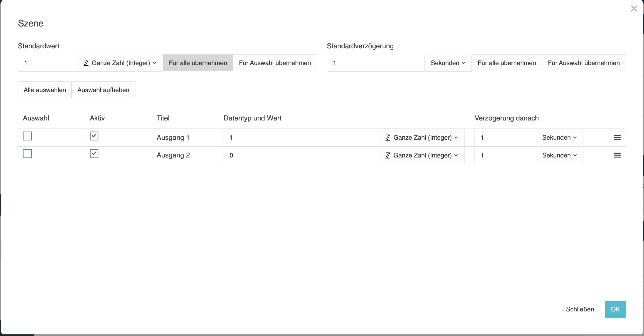Open the Standardverzögerung Sekunden unit dropdown

[448, 63]
